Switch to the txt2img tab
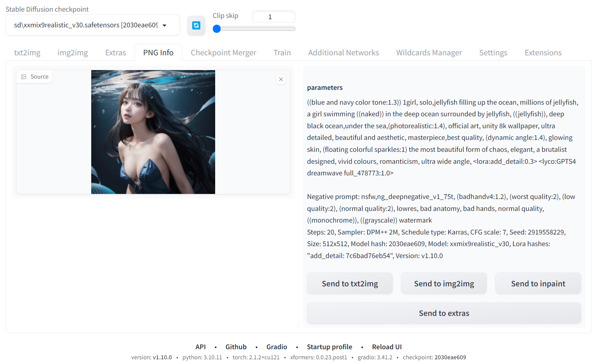 coord(27,52)
